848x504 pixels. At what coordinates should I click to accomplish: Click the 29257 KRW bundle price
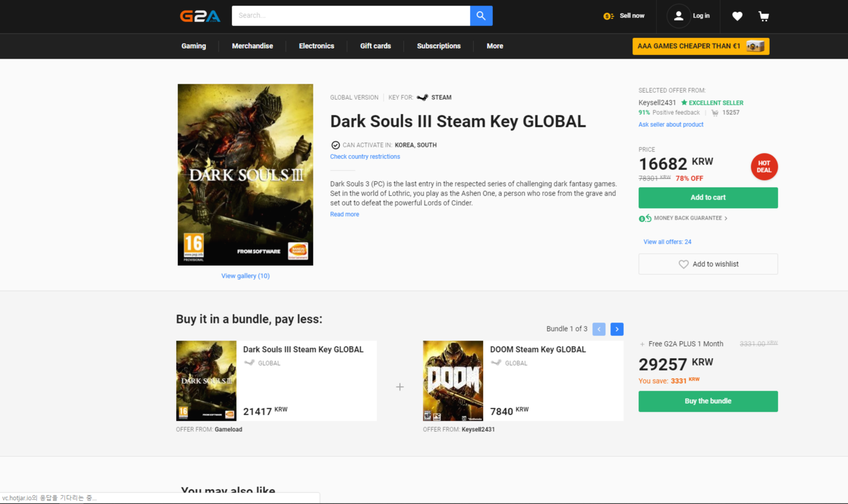pos(675,364)
